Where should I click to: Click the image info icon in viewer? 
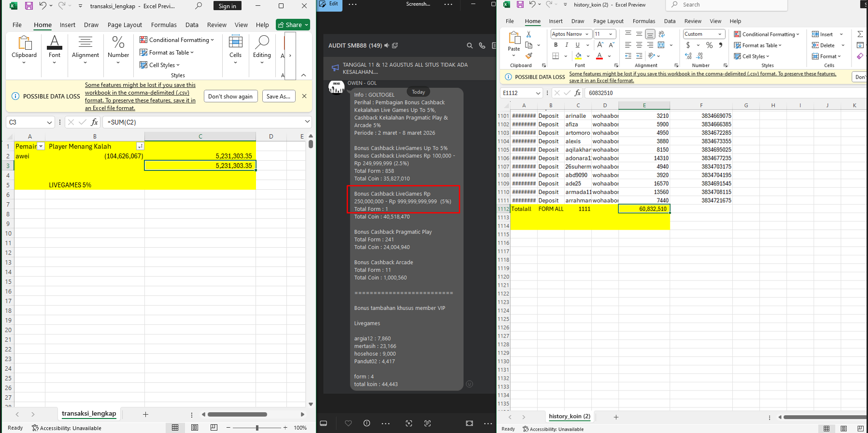pos(367,423)
